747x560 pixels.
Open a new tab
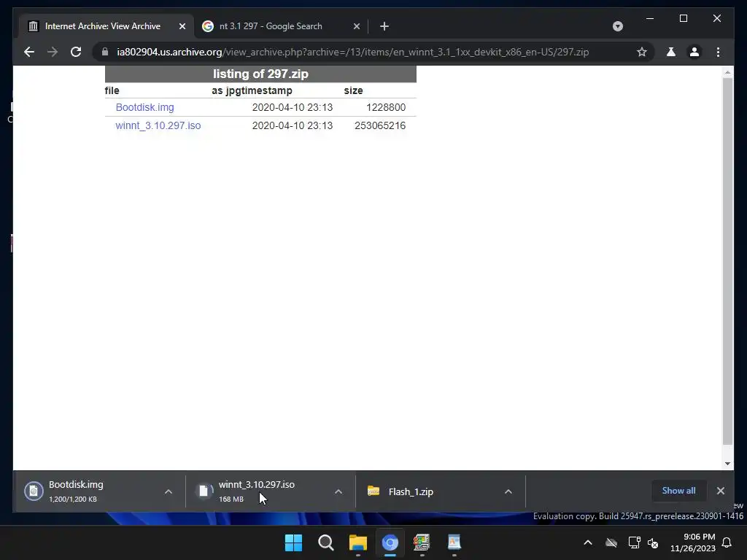coord(384,26)
